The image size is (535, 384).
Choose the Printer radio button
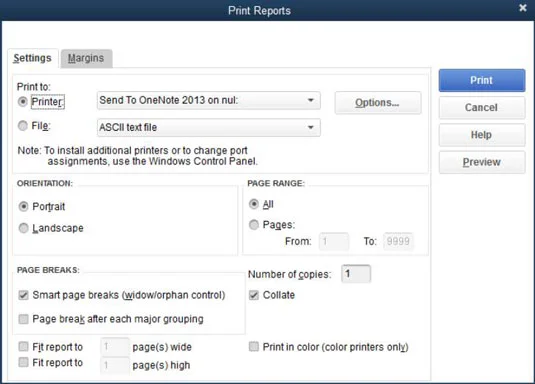click(x=23, y=102)
